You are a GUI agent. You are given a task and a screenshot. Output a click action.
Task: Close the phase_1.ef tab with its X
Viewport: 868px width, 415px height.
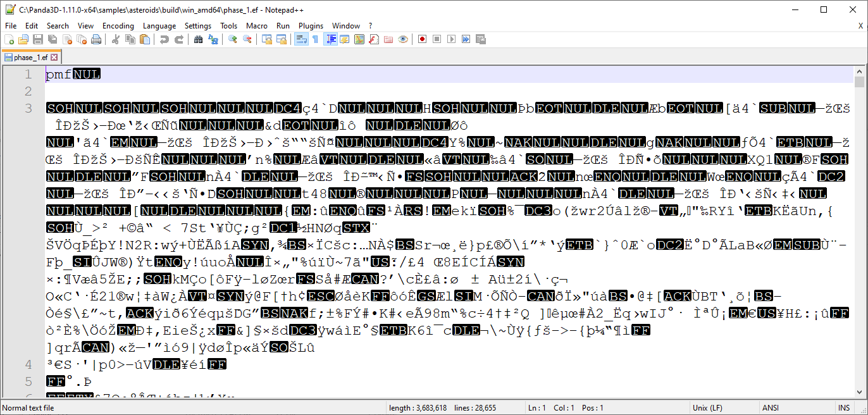(54, 58)
